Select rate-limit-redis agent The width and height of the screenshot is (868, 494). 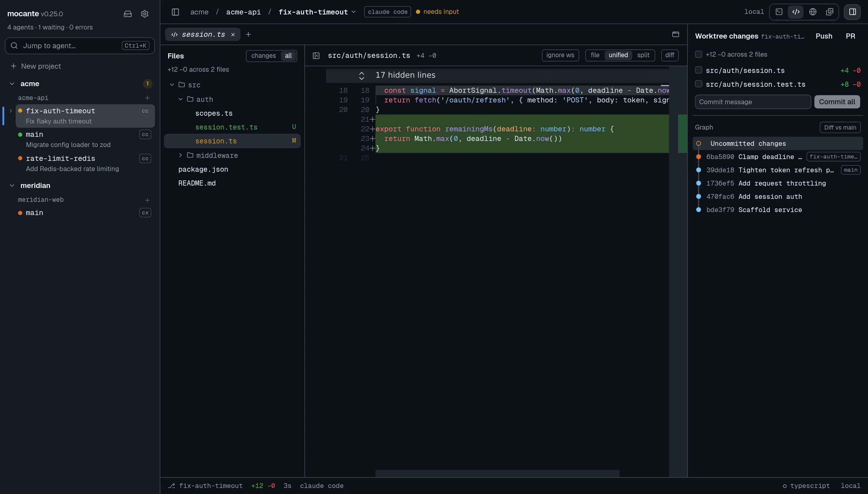(x=85, y=163)
